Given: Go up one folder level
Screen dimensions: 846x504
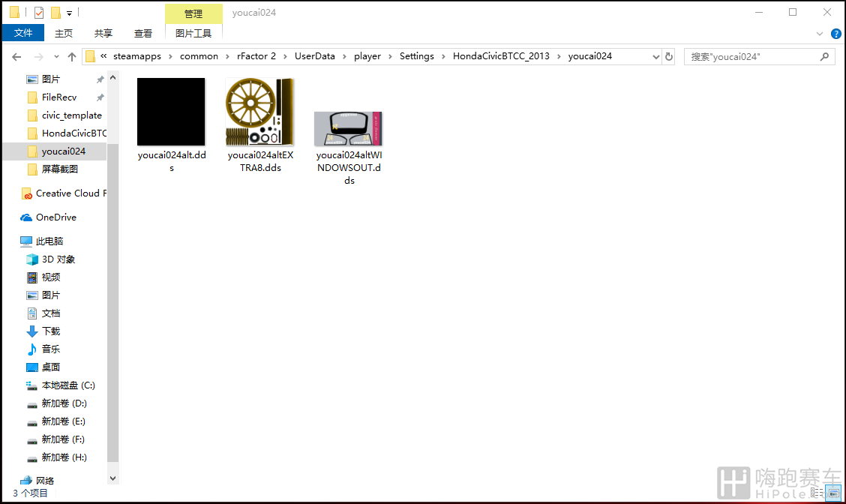Looking at the screenshot, I should (72, 57).
